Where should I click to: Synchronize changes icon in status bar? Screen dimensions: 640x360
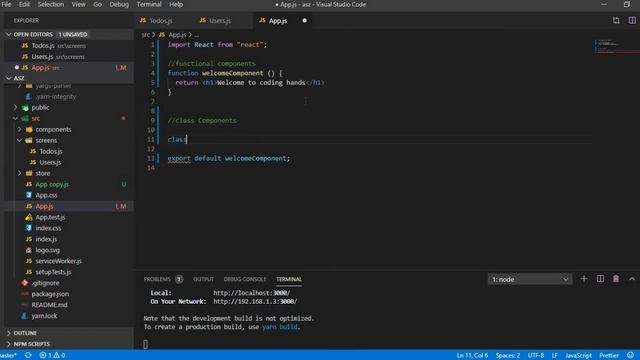point(28,356)
